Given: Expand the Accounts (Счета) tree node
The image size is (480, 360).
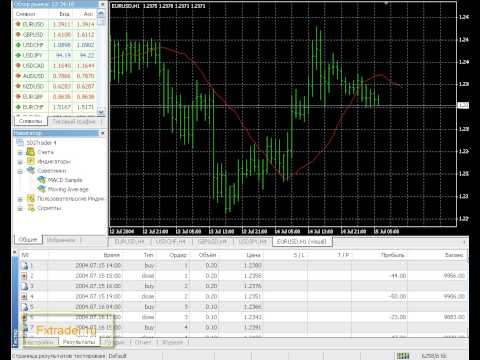Looking at the screenshot, I should point(20,152).
